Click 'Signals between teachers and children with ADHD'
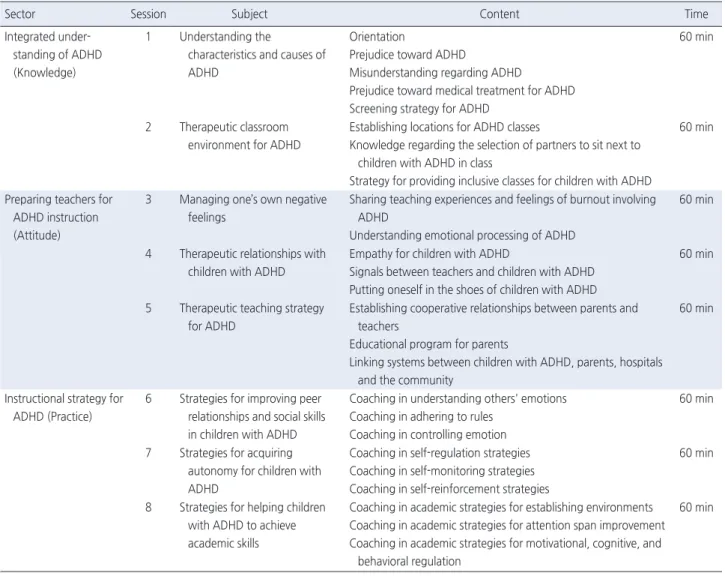 (x=472, y=271)
